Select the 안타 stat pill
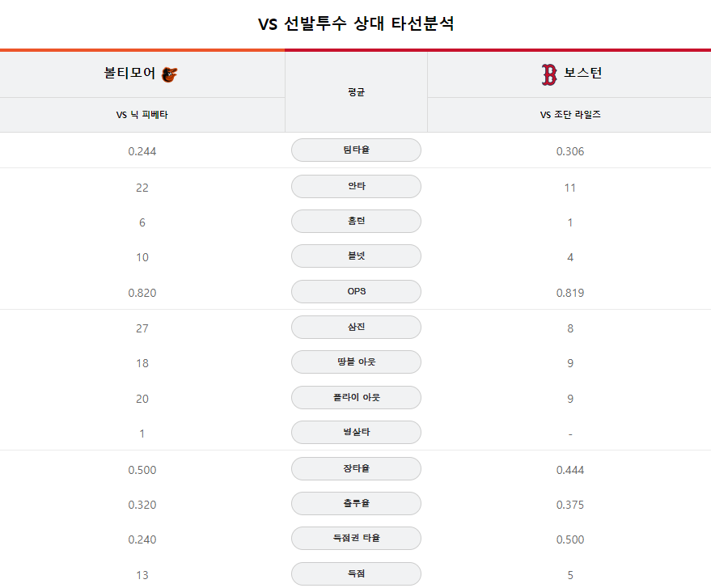The image size is (711, 588). pyautogui.click(x=356, y=186)
